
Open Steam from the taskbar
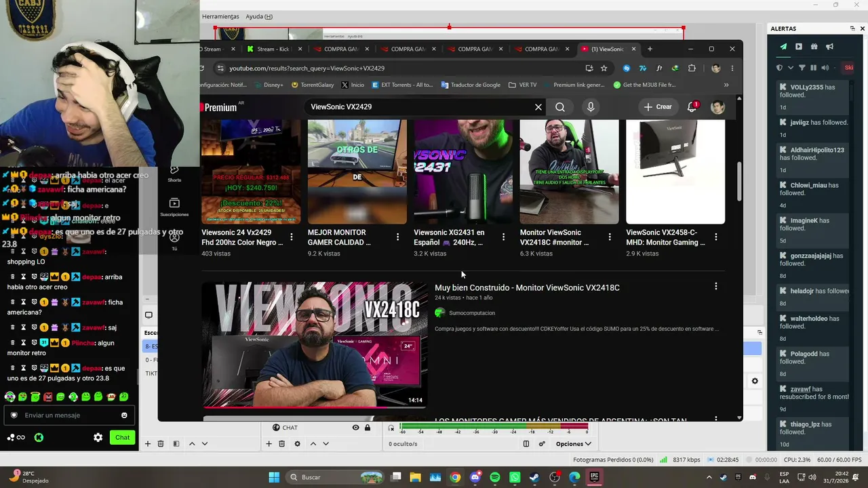[535, 477]
